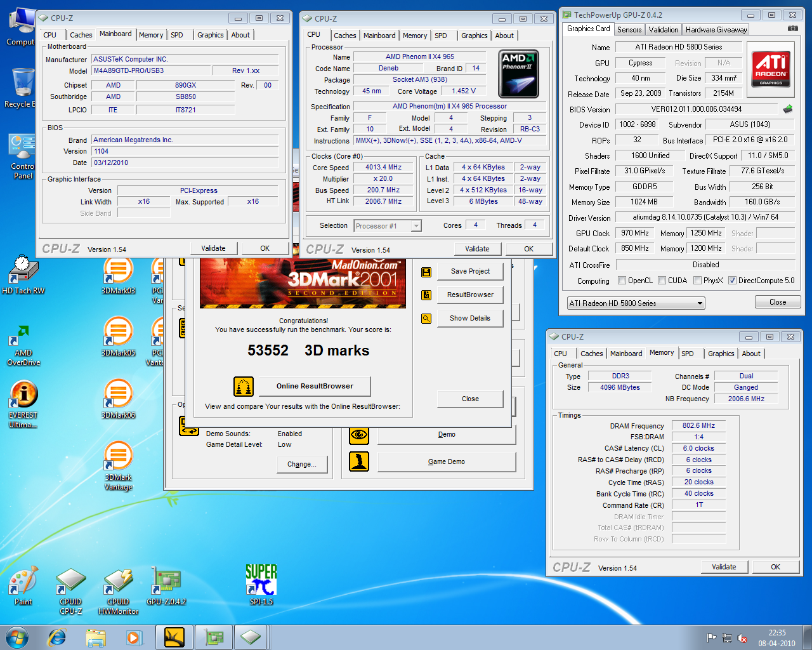Enable the OpenCL checkbox in GPU-Z
The width and height of the screenshot is (812, 650).
coord(622,281)
